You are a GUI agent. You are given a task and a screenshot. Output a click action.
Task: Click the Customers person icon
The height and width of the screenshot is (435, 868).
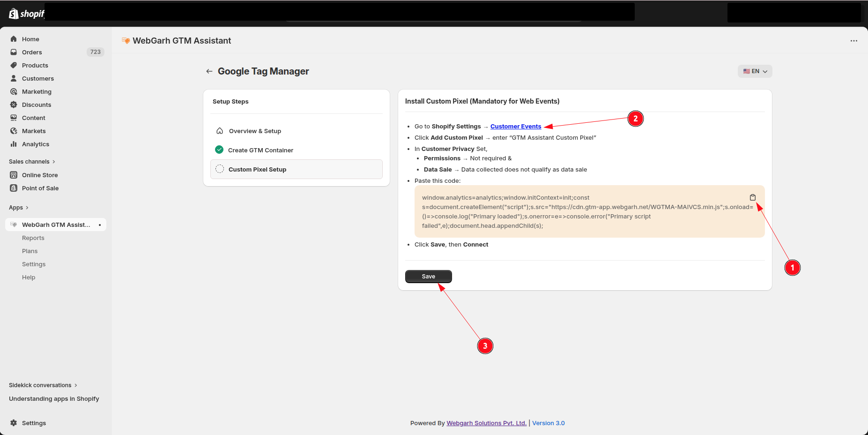tap(14, 78)
